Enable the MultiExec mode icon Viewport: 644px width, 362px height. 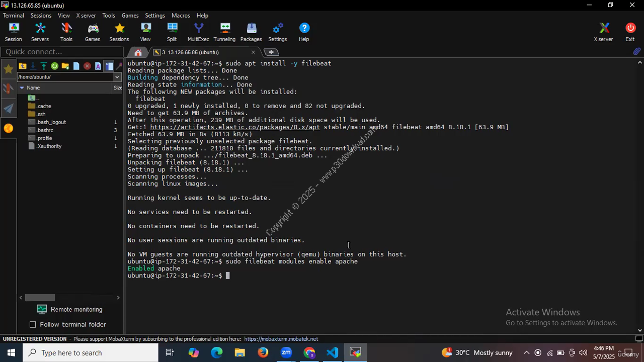tap(198, 32)
